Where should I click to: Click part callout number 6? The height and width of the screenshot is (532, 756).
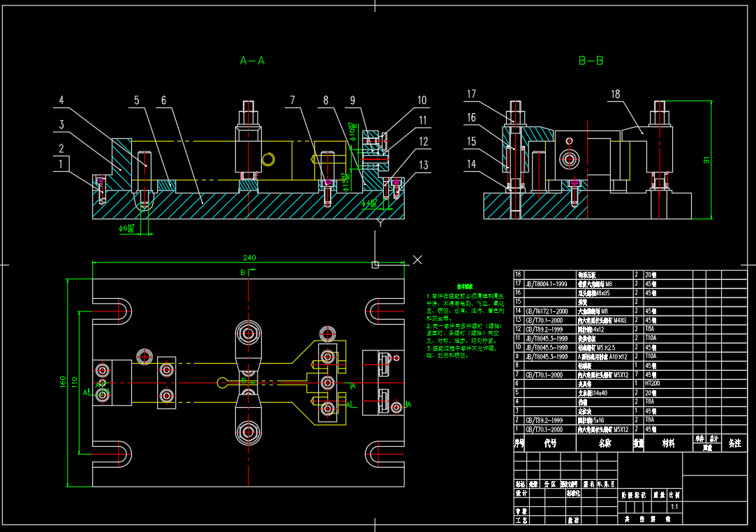(163, 101)
